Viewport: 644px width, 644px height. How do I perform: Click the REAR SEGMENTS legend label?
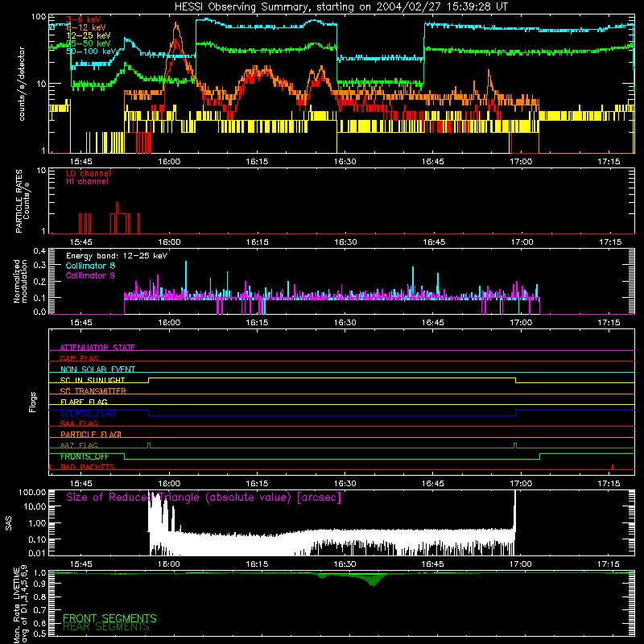coord(106,627)
